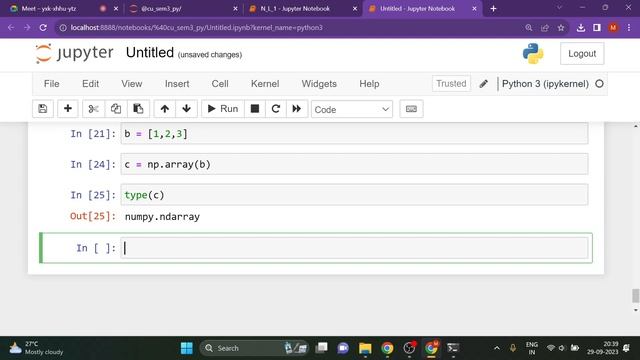
Task: Click the Jupyter logo
Action: point(75,53)
